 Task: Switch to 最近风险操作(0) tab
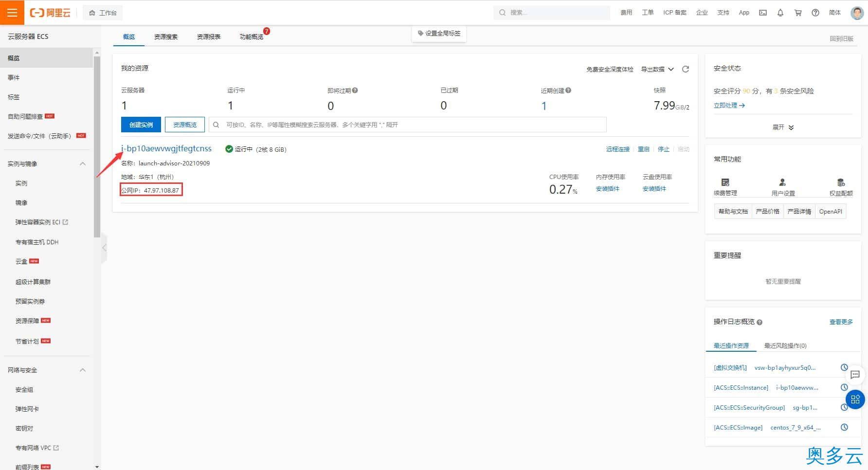785,346
